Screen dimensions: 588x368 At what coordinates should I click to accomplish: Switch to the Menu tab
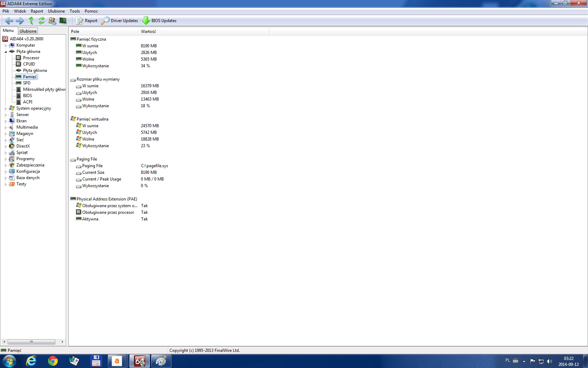click(8, 31)
